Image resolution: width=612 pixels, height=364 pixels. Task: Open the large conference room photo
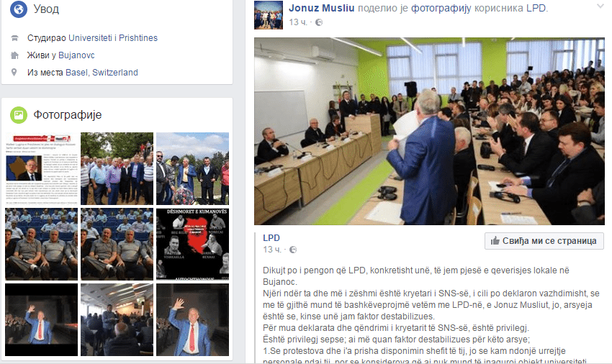pos(429,131)
